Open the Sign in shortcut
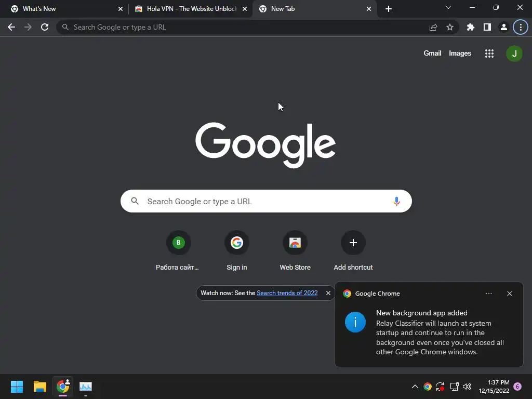 click(x=237, y=251)
